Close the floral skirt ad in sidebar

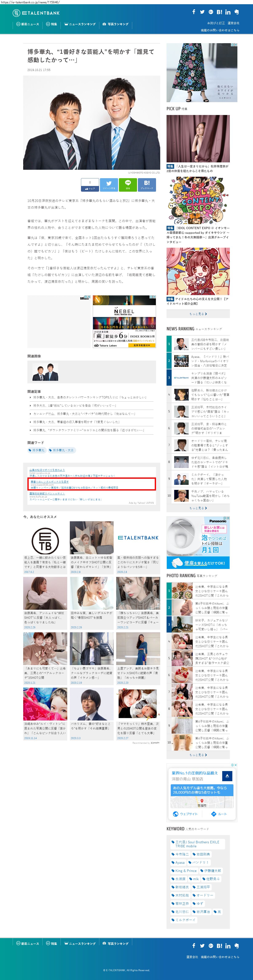[236, 45]
